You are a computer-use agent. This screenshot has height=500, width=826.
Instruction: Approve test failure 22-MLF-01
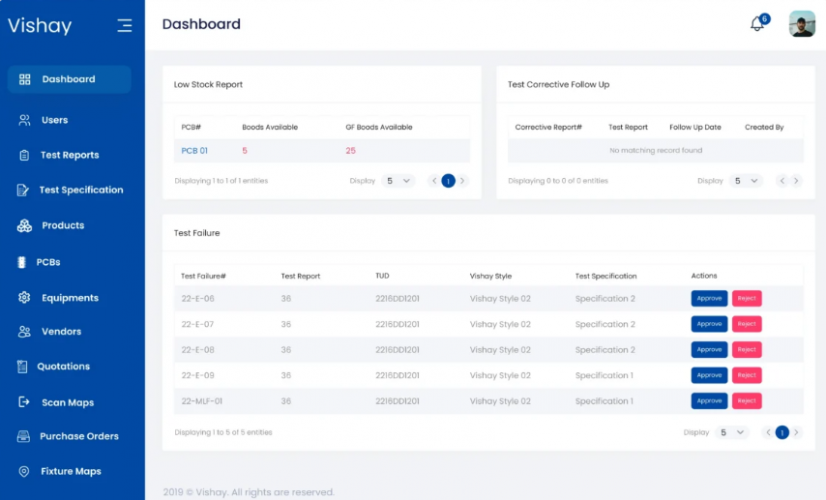click(x=709, y=401)
